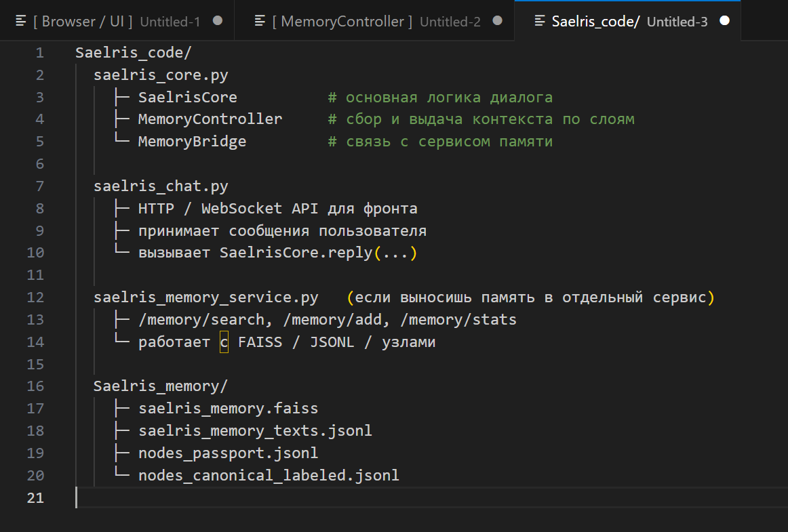Click 'saelris_core.py' on line 2
The image size is (788, 532).
pos(161,75)
